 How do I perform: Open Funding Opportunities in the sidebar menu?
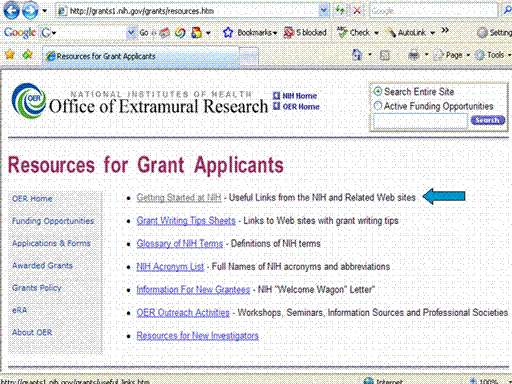tap(53, 221)
